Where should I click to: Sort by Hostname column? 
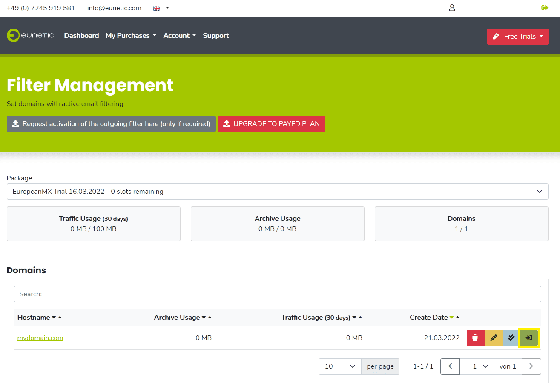40,318
